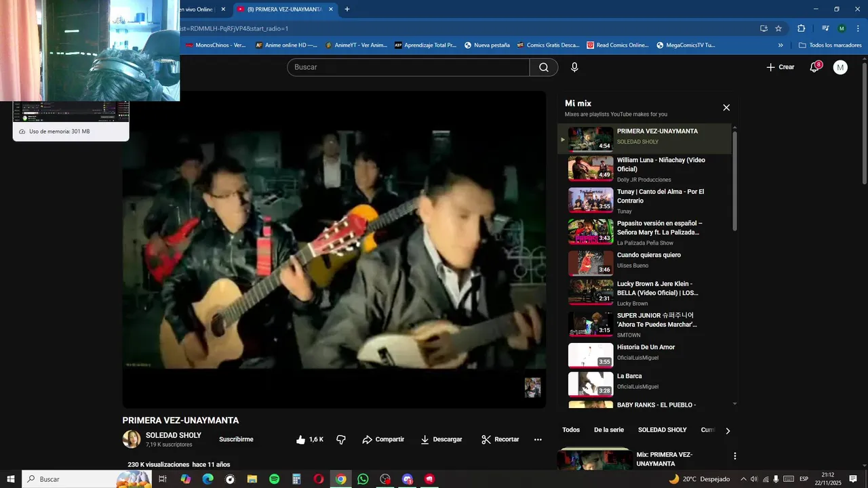Close the PRIMERA VEZ-UNAYMANTA browser tab

[331, 9]
